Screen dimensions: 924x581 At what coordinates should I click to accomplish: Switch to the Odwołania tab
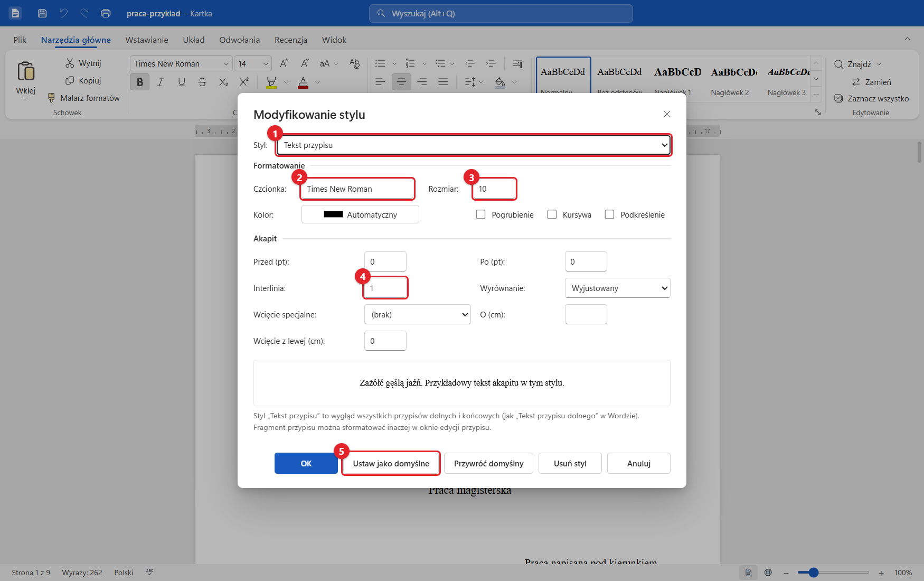240,40
